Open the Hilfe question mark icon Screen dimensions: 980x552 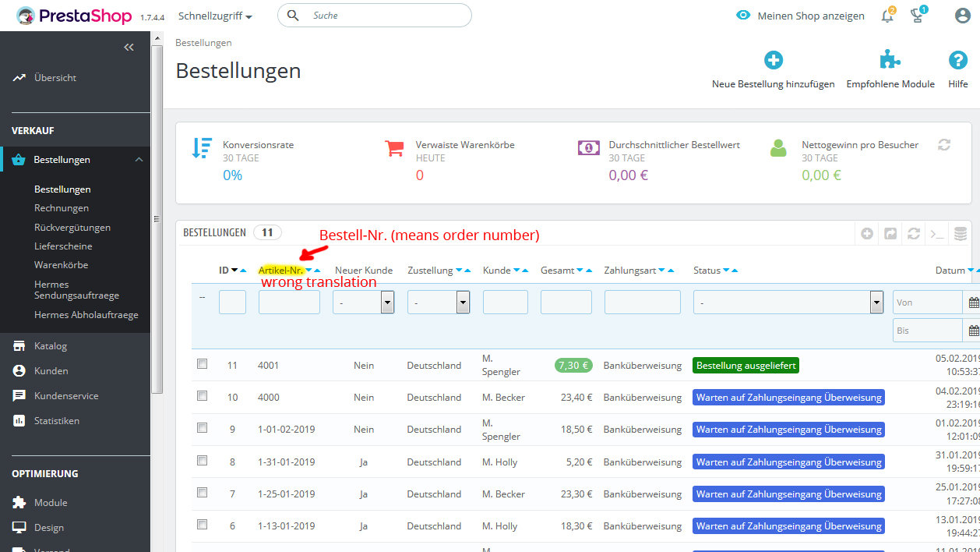pyautogui.click(x=957, y=60)
